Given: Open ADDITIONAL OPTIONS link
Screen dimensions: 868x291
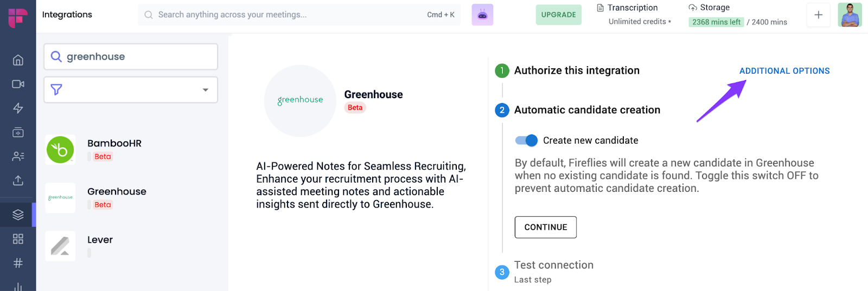Looking at the screenshot, I should pos(784,71).
